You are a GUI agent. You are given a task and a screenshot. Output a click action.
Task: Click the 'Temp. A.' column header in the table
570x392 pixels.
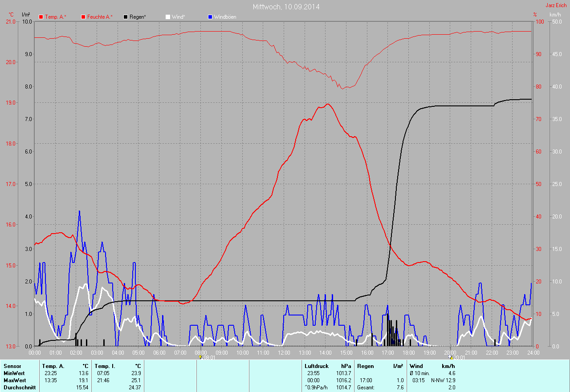pyautogui.click(x=53, y=366)
